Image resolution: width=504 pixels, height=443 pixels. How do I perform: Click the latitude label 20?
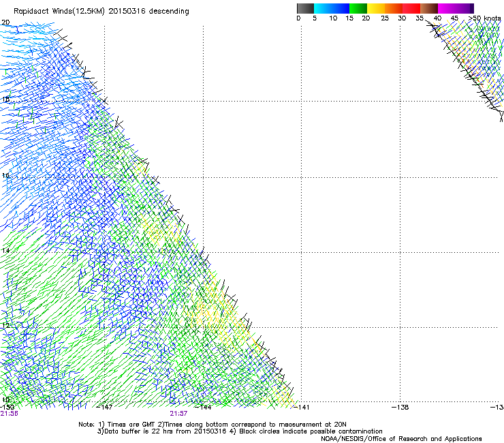coord(5,22)
